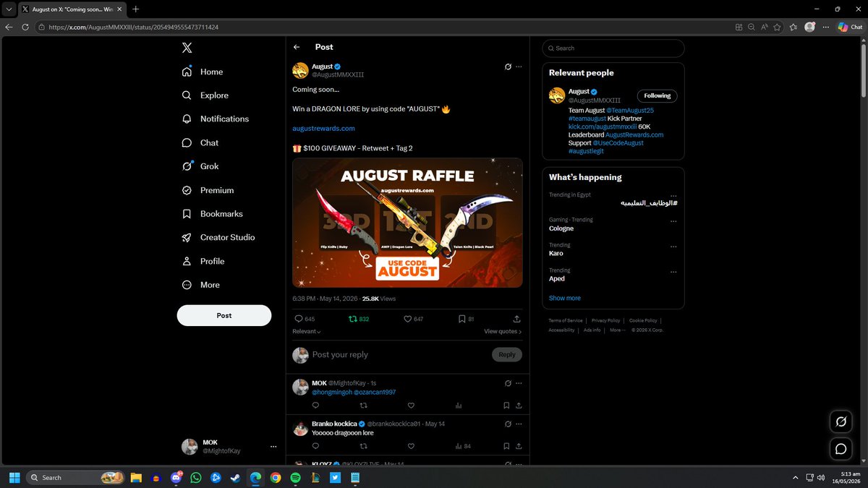
Task: Open the footer More dropdown
Action: [x=617, y=330]
